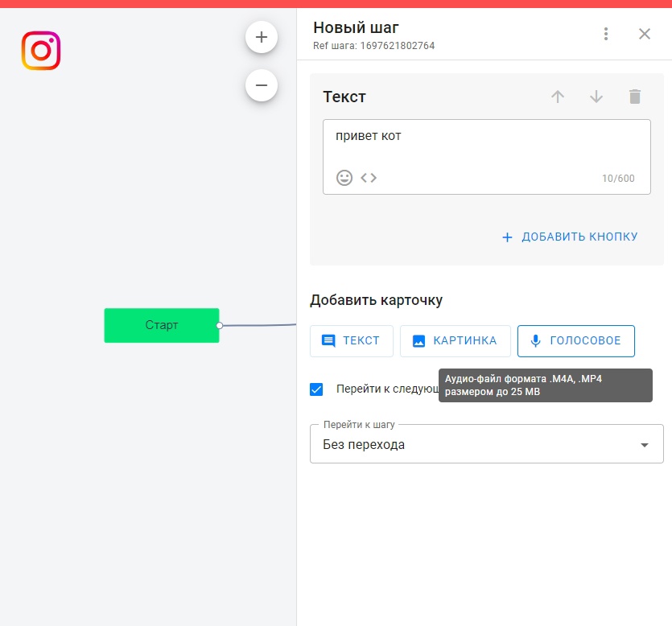The height and width of the screenshot is (626, 672).
Task: Move the Текст card up
Action: point(558,97)
